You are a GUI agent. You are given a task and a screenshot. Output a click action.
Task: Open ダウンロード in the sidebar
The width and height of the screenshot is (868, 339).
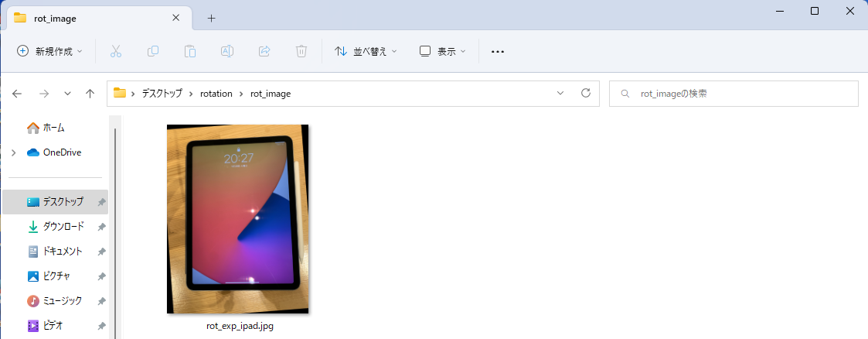tap(56, 227)
